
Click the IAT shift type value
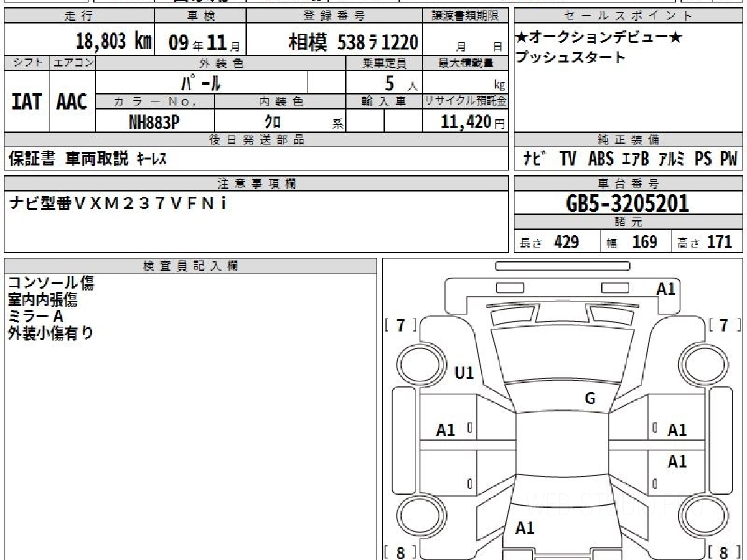[x=27, y=102]
